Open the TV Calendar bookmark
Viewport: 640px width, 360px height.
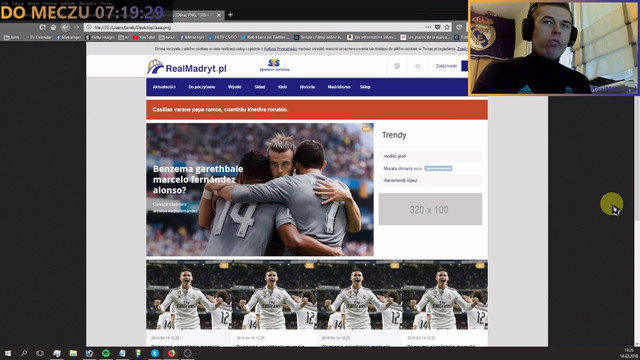tap(38, 37)
